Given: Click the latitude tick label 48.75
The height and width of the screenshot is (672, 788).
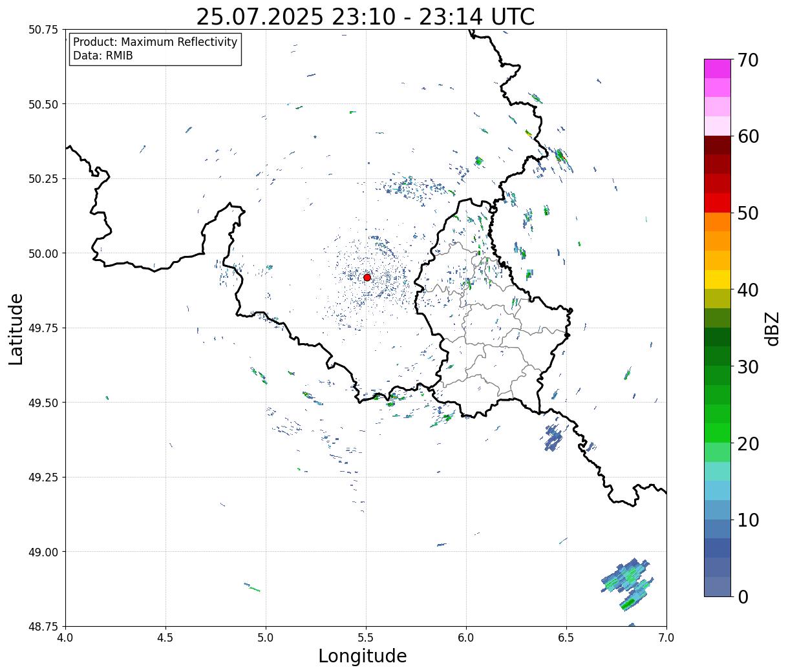Looking at the screenshot, I should click(43, 626).
